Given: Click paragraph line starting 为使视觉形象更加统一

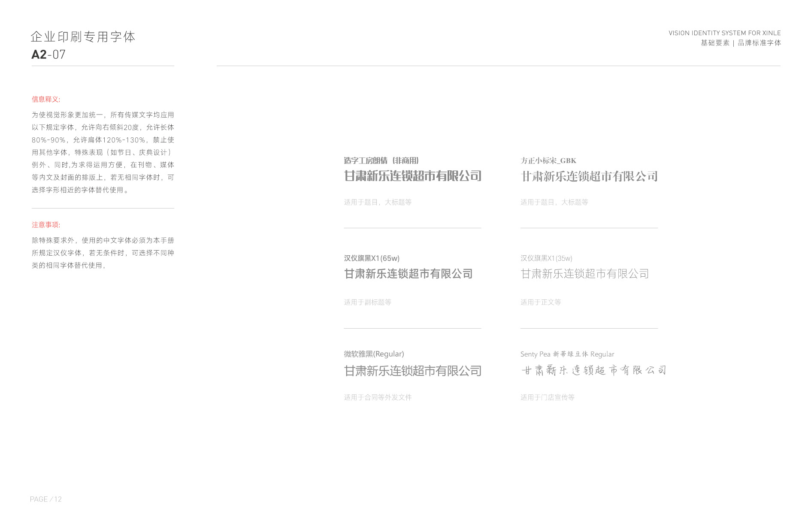Looking at the screenshot, I should pyautogui.click(x=103, y=115).
